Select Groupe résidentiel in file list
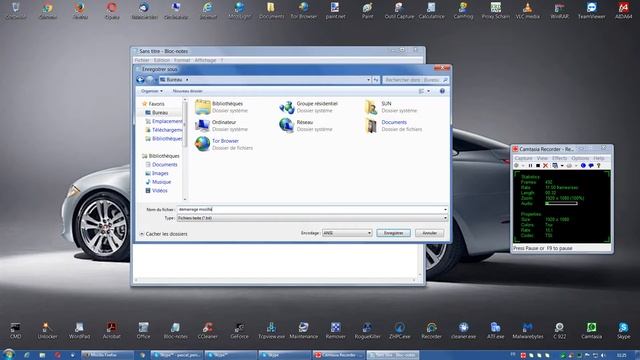Screen dimensions: 640x360 (309, 107)
